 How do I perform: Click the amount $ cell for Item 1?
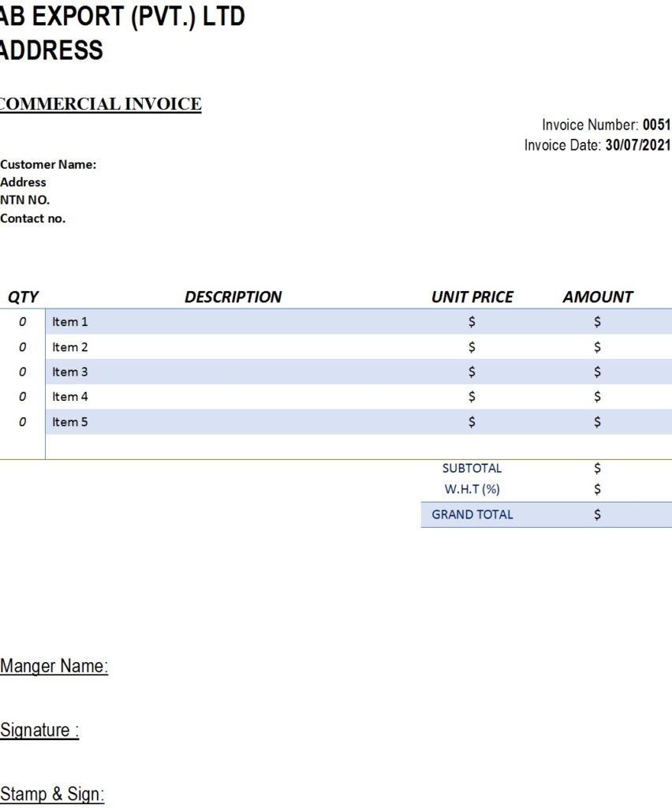coord(597,322)
